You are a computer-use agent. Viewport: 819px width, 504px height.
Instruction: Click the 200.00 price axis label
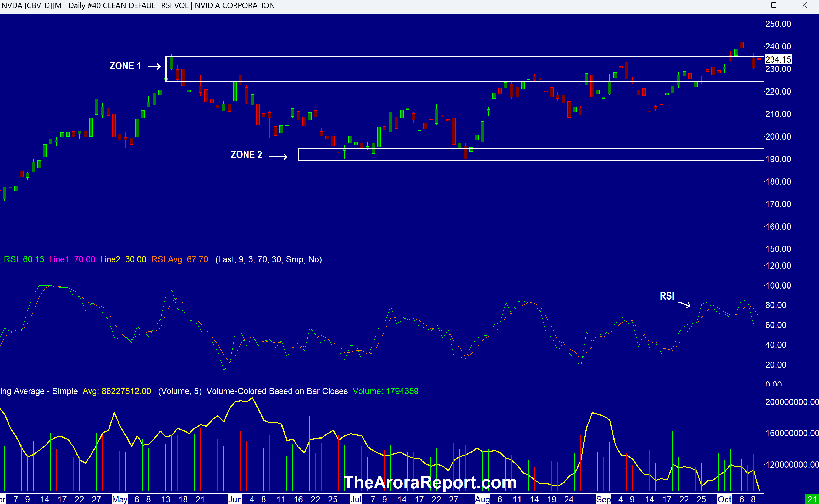[778, 136]
